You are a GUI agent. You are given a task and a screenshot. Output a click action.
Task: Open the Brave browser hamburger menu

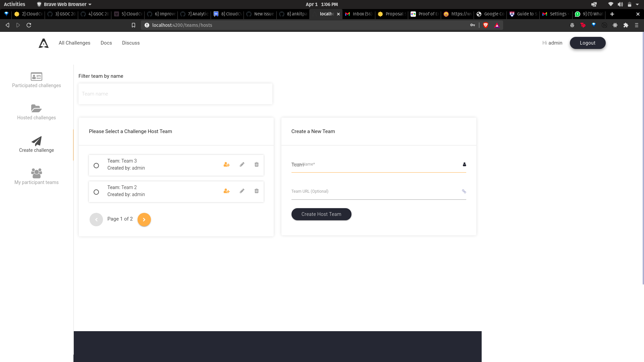(637, 25)
